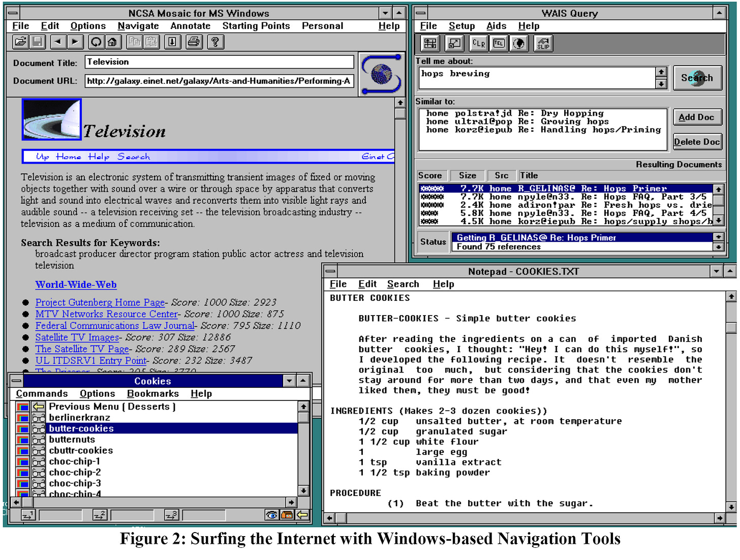Open the Annotate menu in Mosaic
The image size is (740, 560).
(x=190, y=26)
